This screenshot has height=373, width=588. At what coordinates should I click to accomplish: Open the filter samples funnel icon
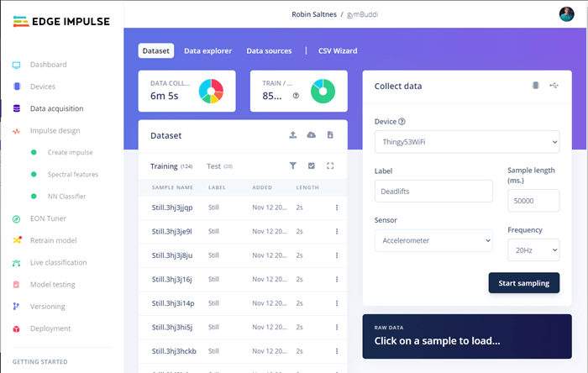pyautogui.click(x=292, y=166)
